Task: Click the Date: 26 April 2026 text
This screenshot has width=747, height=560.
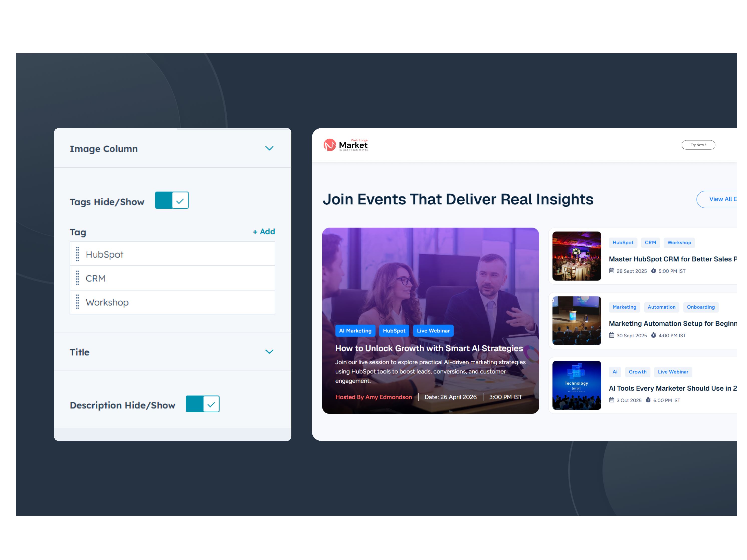Action: [451, 397]
